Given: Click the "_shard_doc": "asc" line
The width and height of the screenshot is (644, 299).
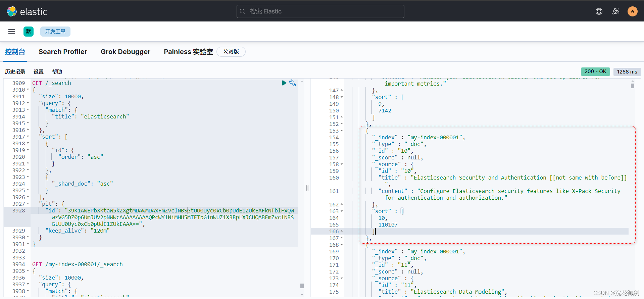Looking at the screenshot, I should 82,184.
